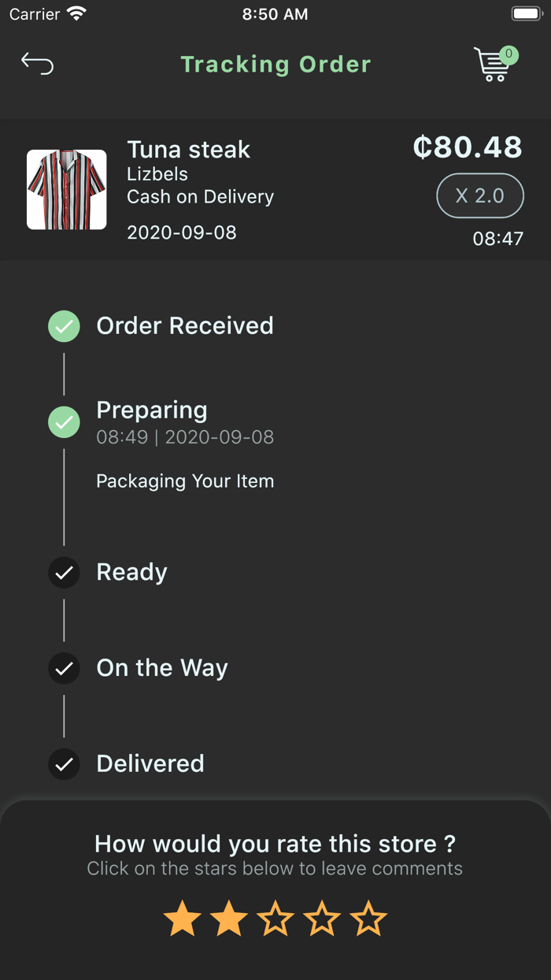
Task: Toggle the fifth rating star
Action: click(368, 919)
